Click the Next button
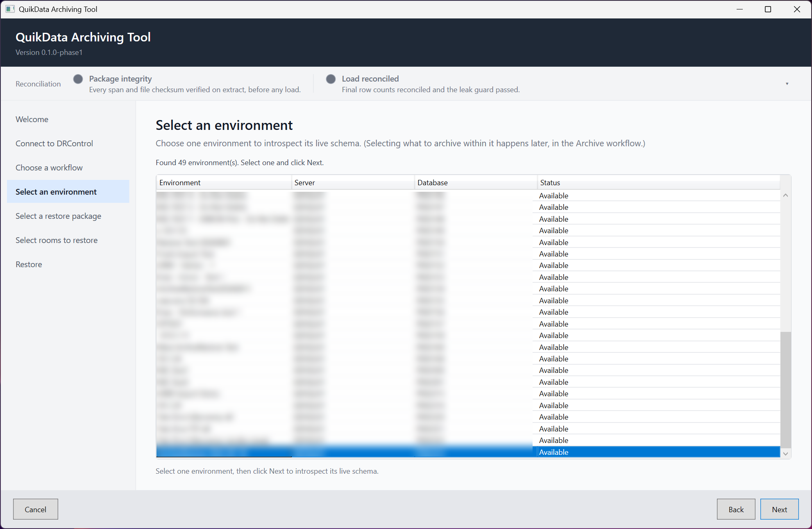This screenshot has width=812, height=529. (779, 509)
